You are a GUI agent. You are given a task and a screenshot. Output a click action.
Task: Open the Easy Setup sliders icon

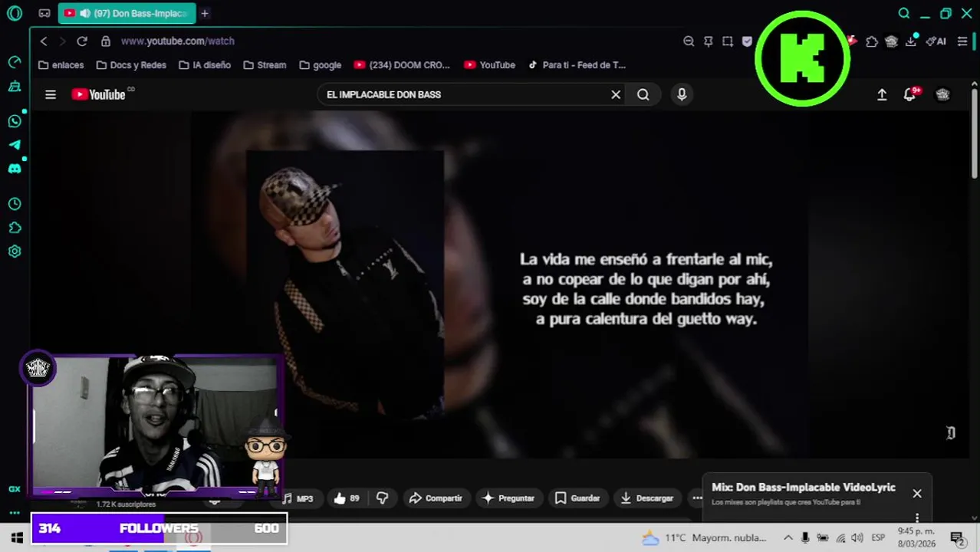coord(962,41)
